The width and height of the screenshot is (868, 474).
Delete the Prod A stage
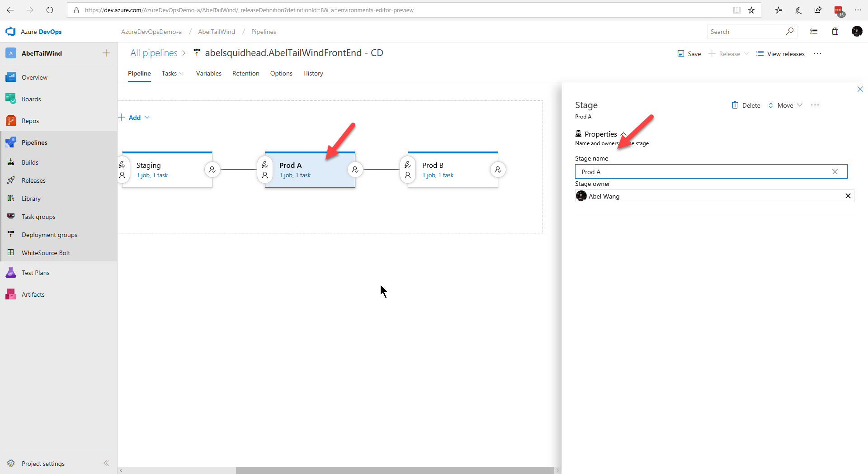[x=746, y=105]
